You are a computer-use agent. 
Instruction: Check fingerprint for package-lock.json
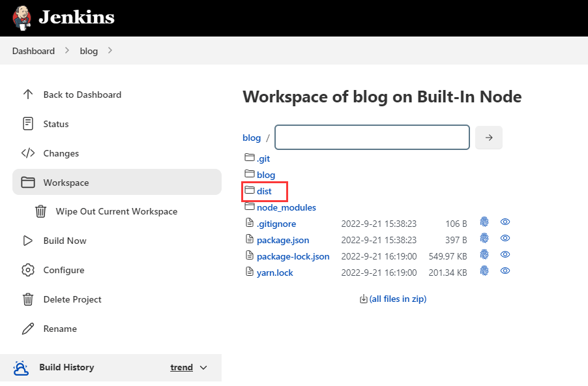click(x=484, y=254)
